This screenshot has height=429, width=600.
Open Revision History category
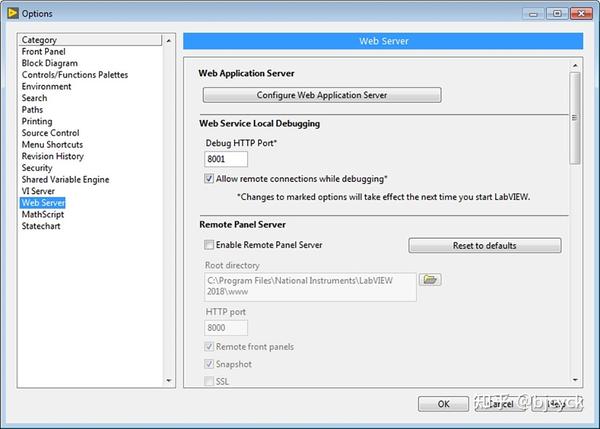(53, 156)
